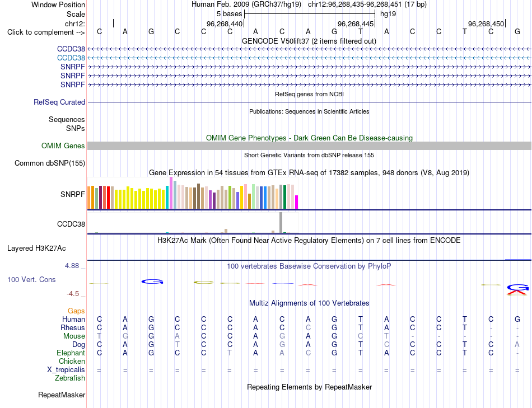532x408 pixels.
Task: Open the RefSeq Curated track label
Action: tap(59, 102)
